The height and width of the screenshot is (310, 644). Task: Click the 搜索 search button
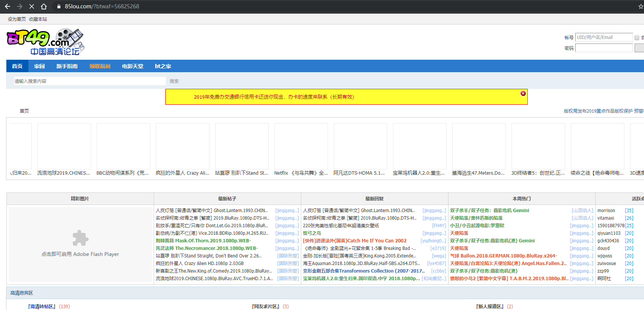coord(174,81)
